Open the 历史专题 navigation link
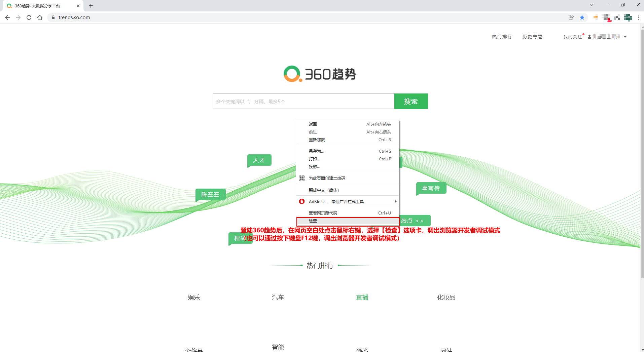 (532, 36)
